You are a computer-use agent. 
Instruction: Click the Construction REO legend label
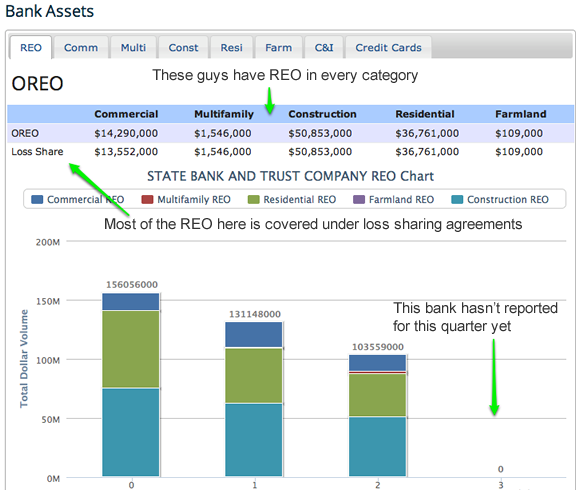(508, 200)
